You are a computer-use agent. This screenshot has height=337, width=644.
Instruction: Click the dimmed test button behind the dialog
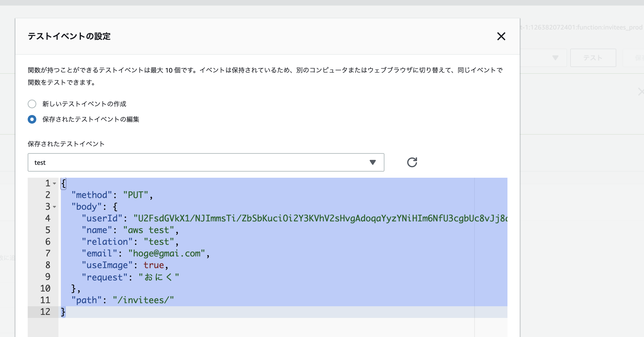pyautogui.click(x=593, y=58)
